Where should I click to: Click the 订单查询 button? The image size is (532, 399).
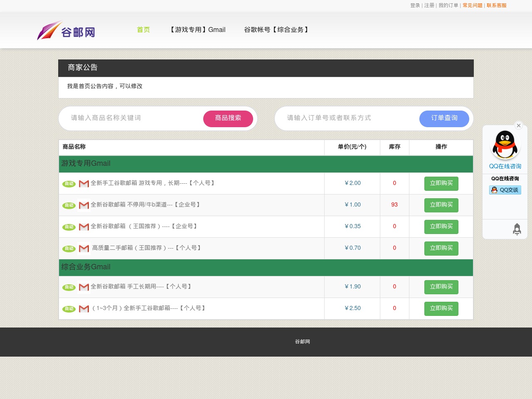pyautogui.click(x=444, y=118)
